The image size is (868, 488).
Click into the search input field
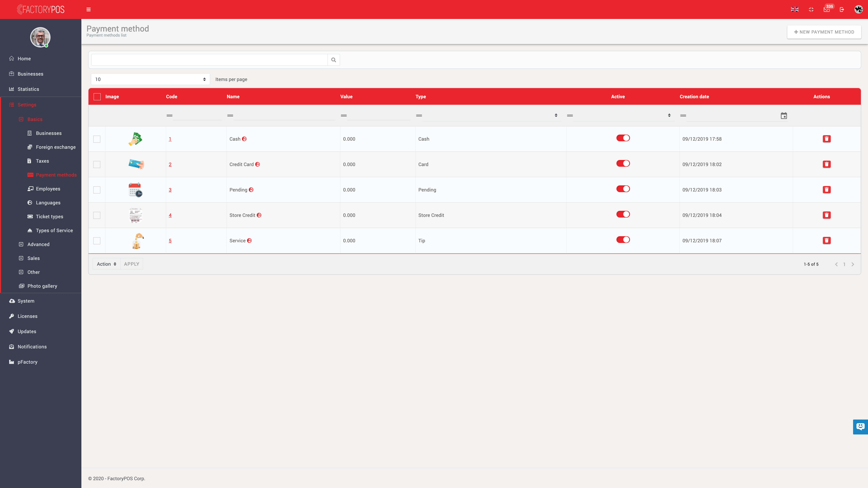[x=209, y=60]
